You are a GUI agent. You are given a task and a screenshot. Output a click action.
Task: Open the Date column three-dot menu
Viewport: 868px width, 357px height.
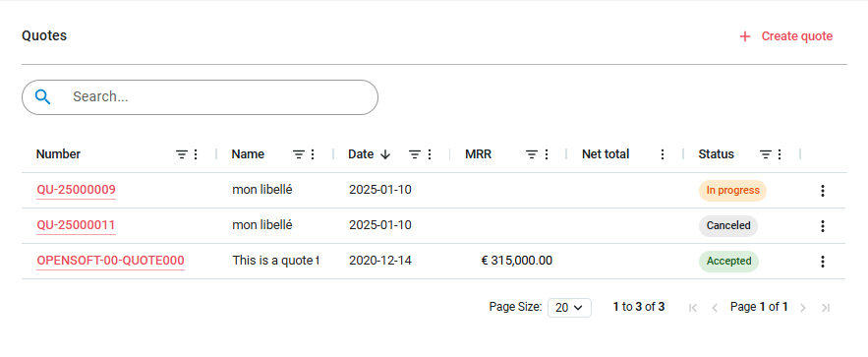coord(429,154)
